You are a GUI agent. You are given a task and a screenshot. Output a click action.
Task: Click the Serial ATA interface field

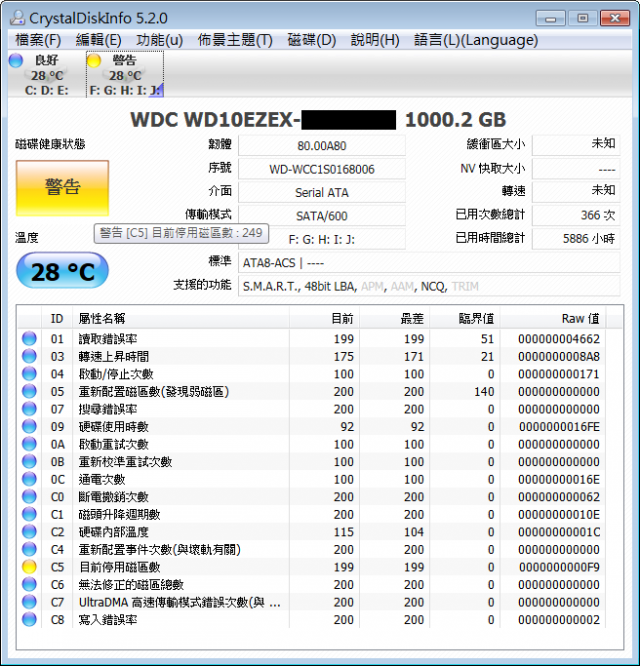(x=322, y=193)
